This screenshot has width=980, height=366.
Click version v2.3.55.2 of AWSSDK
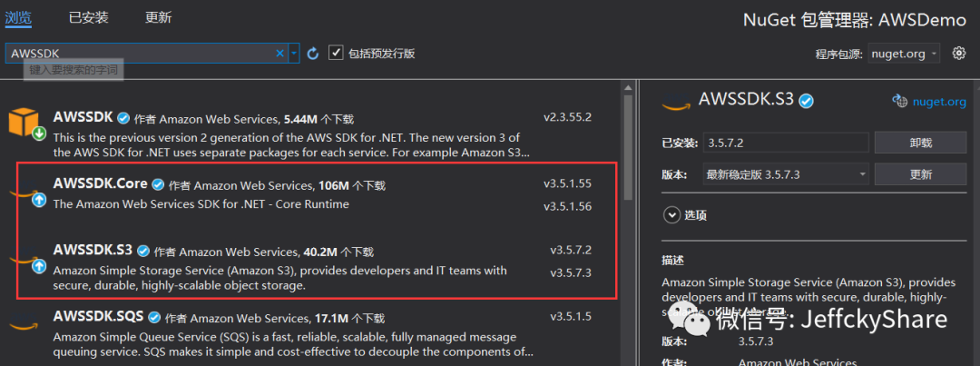(x=567, y=117)
